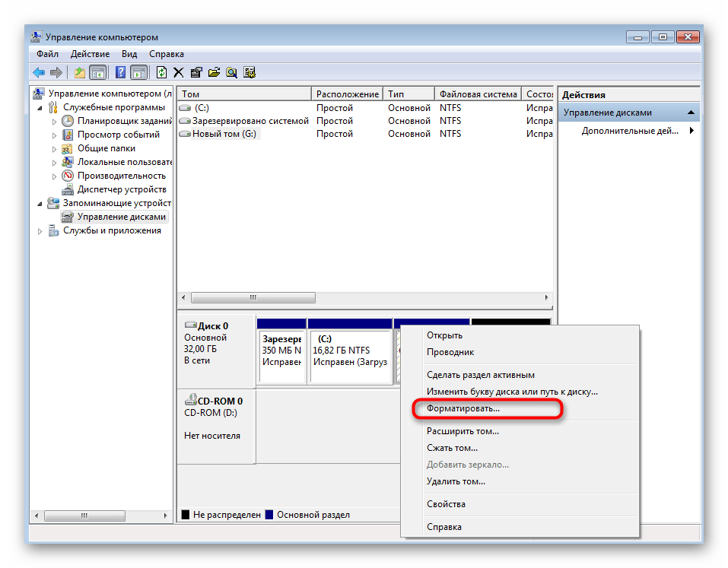Click the Device Manager icon in tree
Screen dimensions: 728x568
(68, 189)
